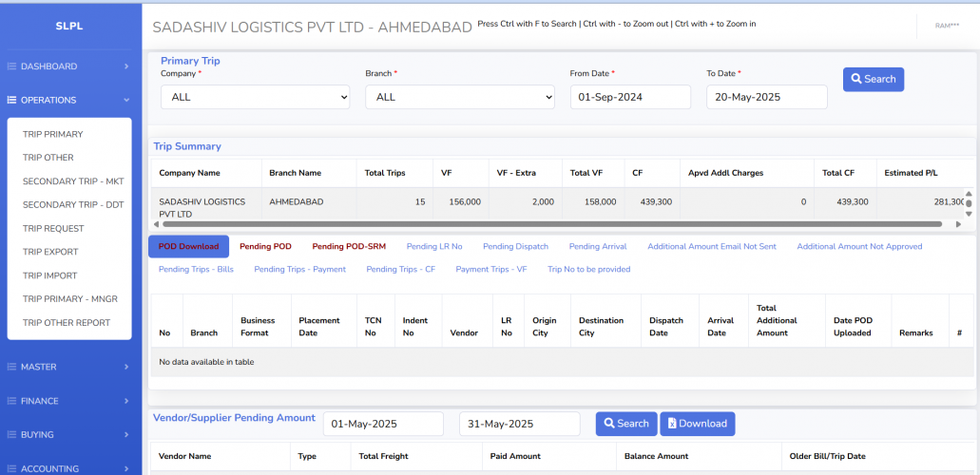Click the Primary Trip Search button

tap(874, 80)
